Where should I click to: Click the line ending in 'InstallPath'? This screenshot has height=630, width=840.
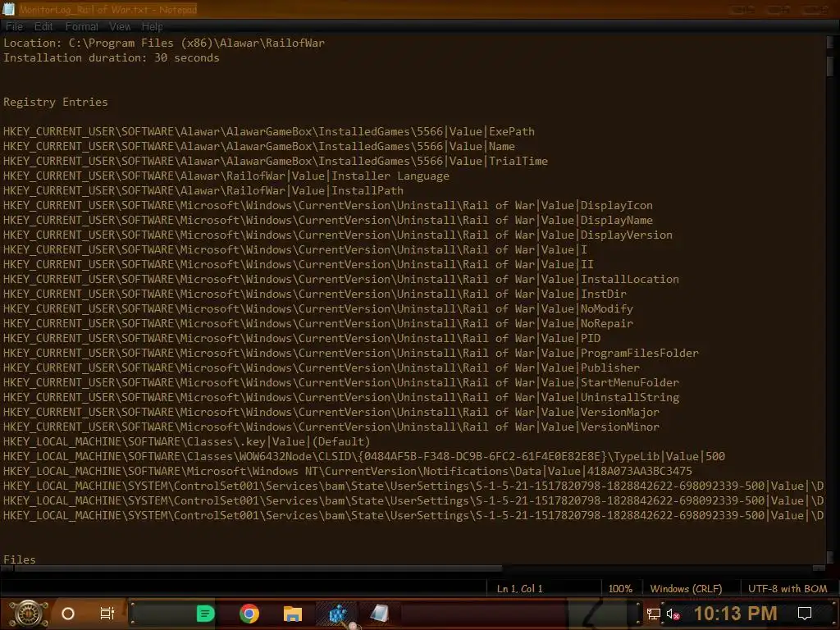pos(203,190)
